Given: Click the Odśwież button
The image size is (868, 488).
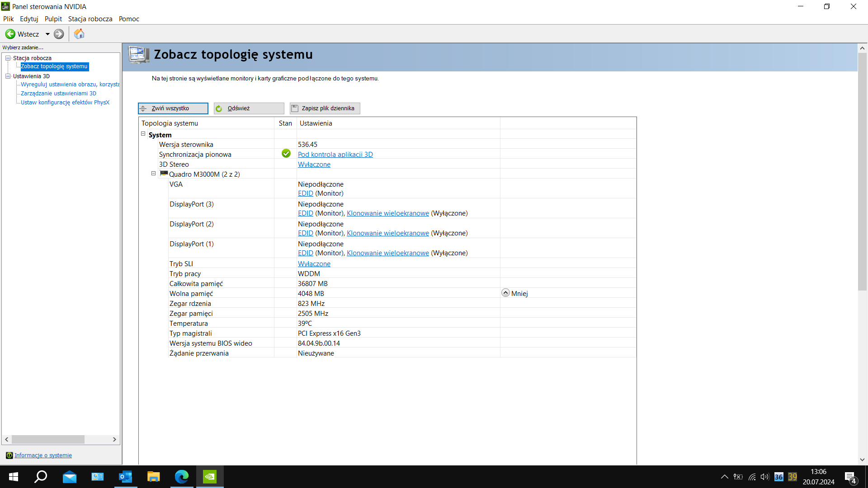Looking at the screenshot, I should (249, 108).
